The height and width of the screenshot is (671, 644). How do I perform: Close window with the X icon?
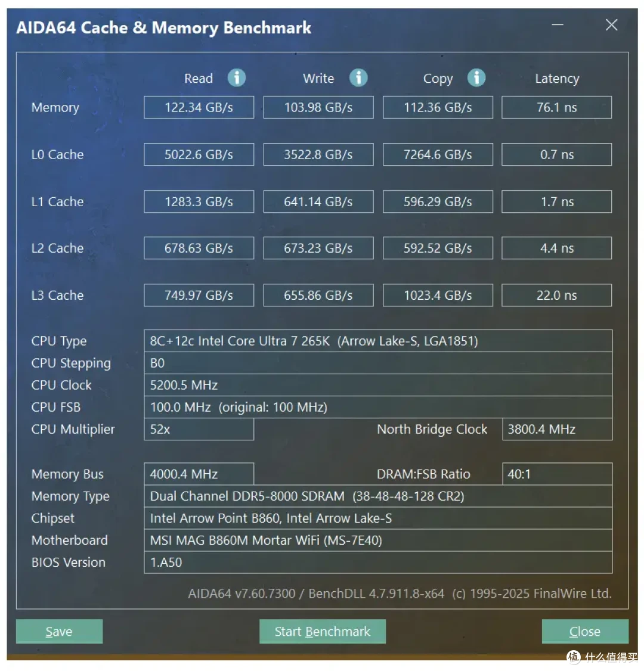(x=611, y=25)
